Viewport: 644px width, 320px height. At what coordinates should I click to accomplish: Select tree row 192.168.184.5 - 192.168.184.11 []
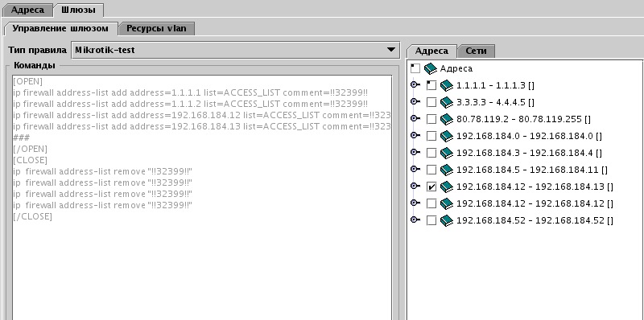pos(532,170)
